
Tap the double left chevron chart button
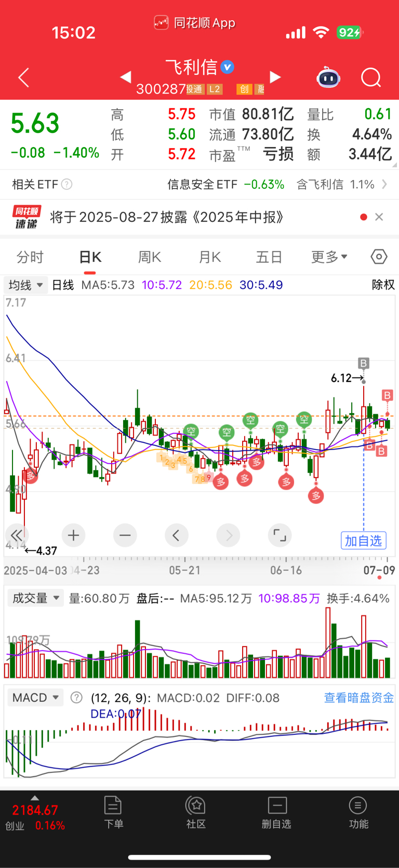coord(17,535)
